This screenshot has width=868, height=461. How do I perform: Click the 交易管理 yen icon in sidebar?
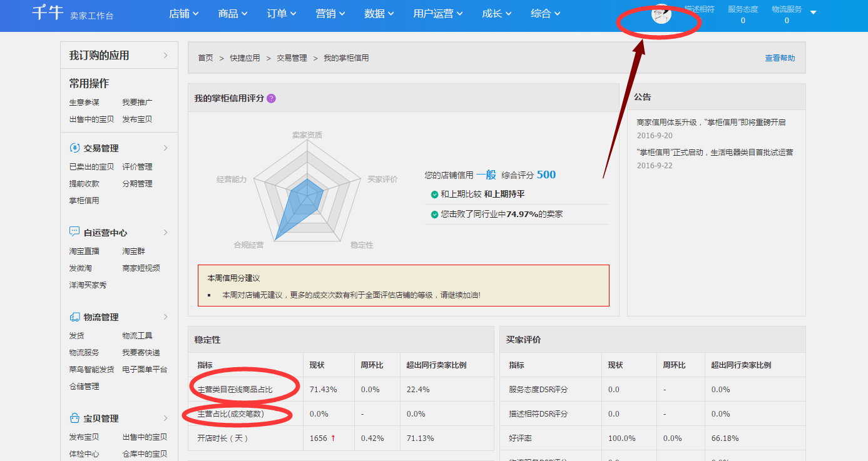point(74,148)
